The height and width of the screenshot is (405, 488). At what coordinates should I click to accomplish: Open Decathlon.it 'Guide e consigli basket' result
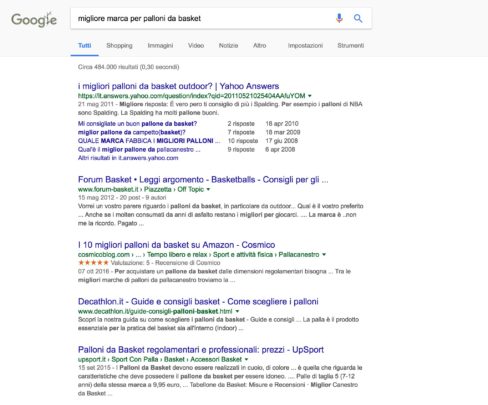[198, 302]
